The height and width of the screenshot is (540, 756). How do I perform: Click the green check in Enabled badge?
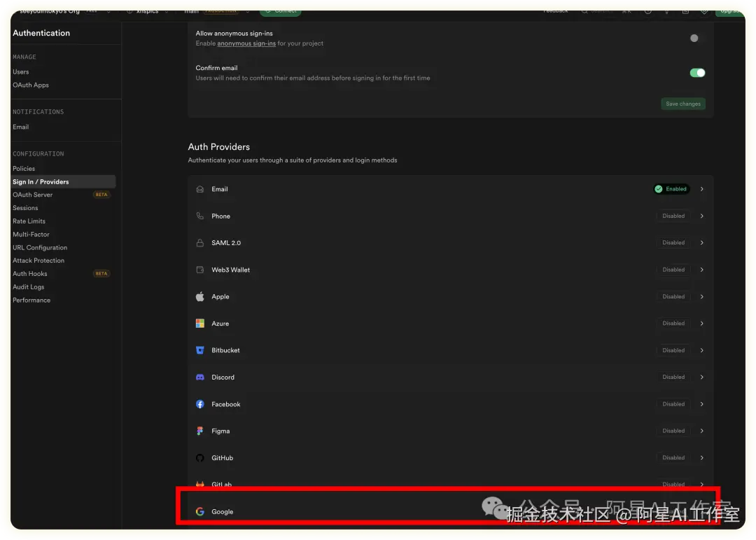tap(659, 189)
